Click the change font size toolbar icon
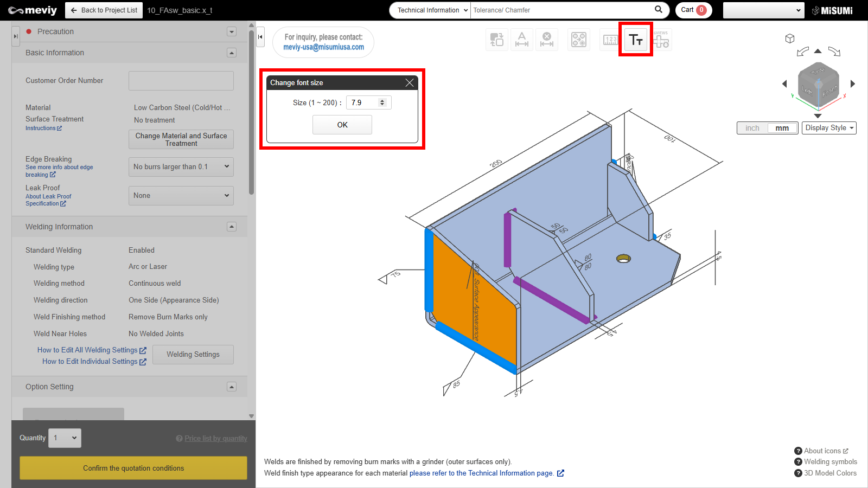 click(x=636, y=40)
